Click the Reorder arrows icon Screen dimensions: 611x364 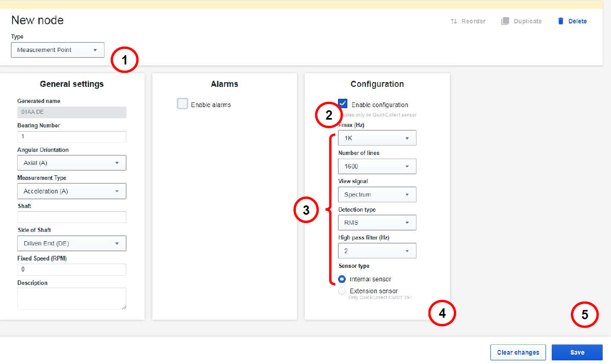coord(453,21)
